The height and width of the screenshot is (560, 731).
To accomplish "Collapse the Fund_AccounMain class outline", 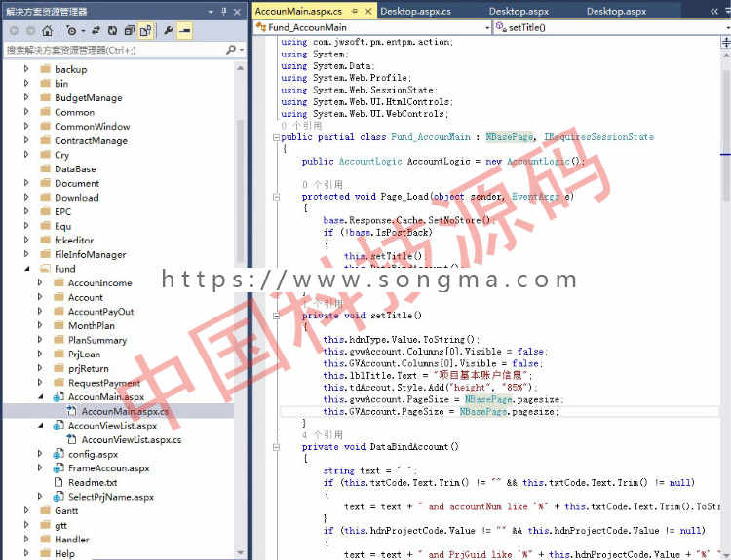I will tap(276, 137).
